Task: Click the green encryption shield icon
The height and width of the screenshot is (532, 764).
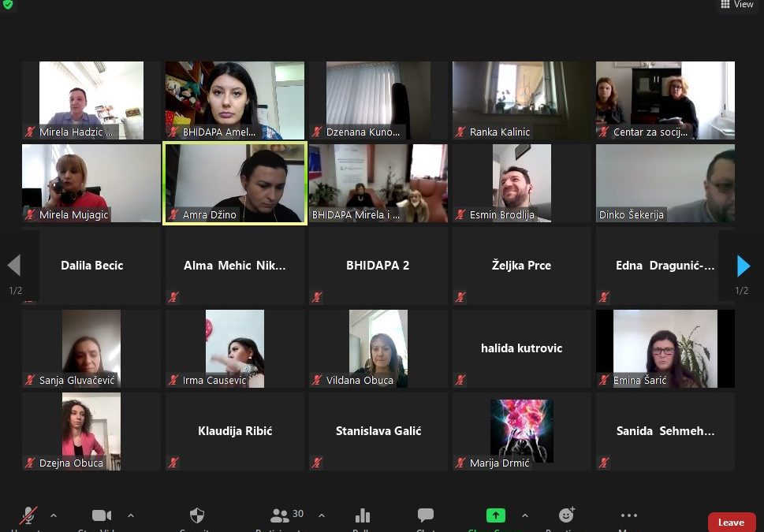Action: point(8,5)
